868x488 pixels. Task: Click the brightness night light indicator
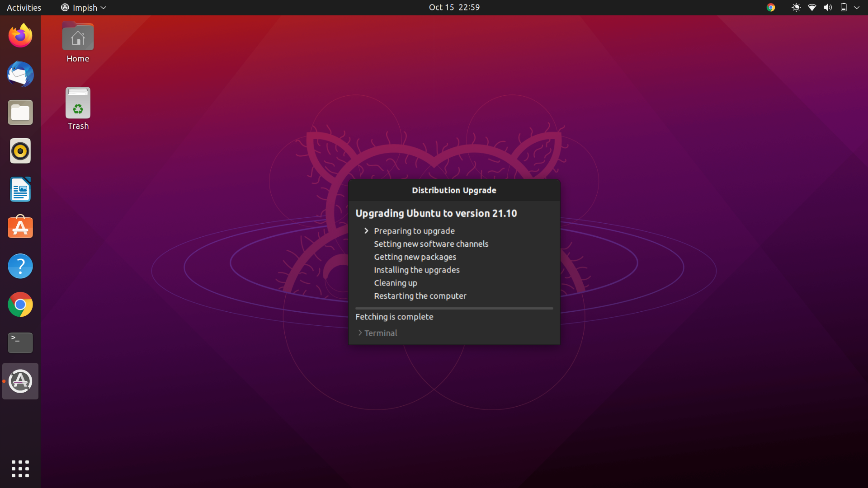[796, 7]
